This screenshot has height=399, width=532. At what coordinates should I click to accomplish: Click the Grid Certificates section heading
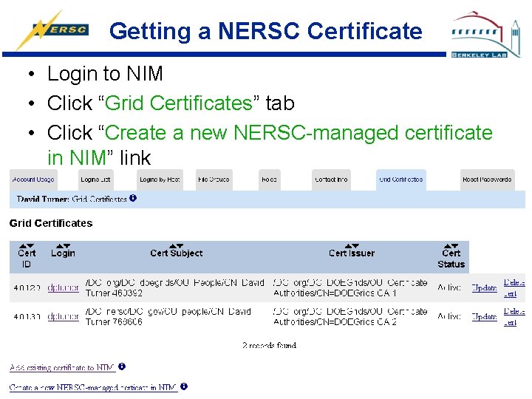pyautogui.click(x=51, y=223)
